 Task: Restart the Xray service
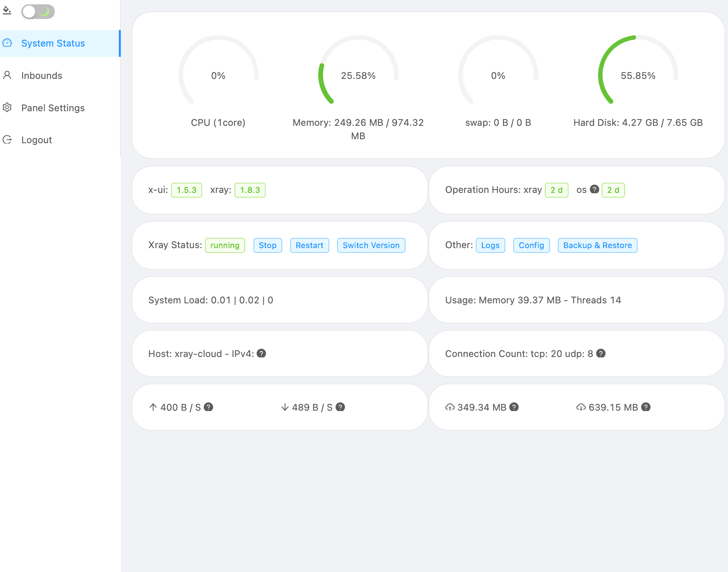(x=310, y=245)
